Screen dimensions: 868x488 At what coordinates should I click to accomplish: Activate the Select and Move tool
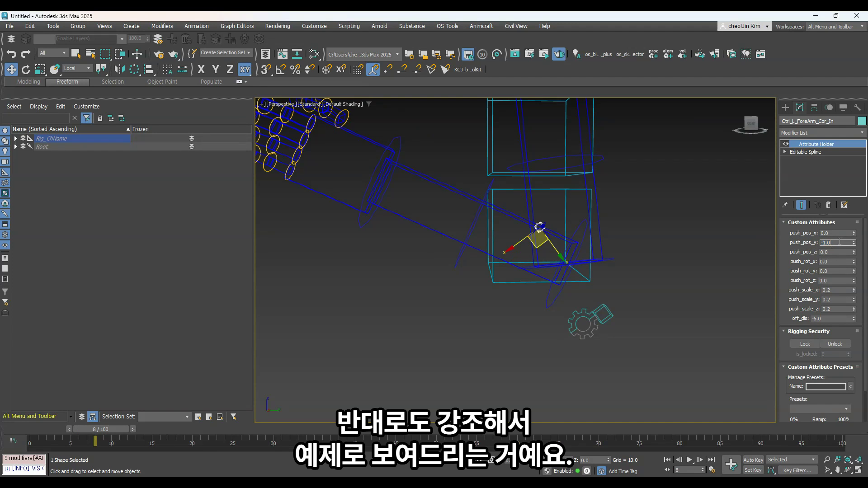(x=11, y=70)
